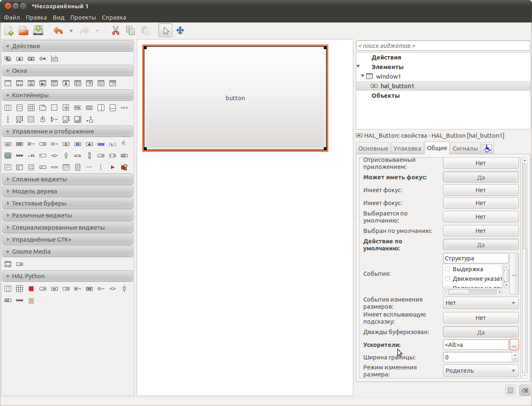Pick the Volume button widget with speaker icon
Screen dimensions: 532x406
[x=124, y=144]
